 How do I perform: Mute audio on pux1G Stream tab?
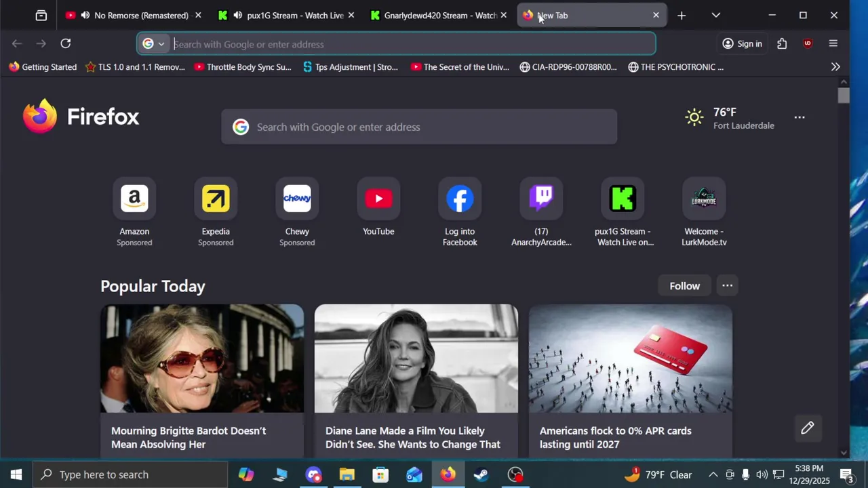pos(238,15)
